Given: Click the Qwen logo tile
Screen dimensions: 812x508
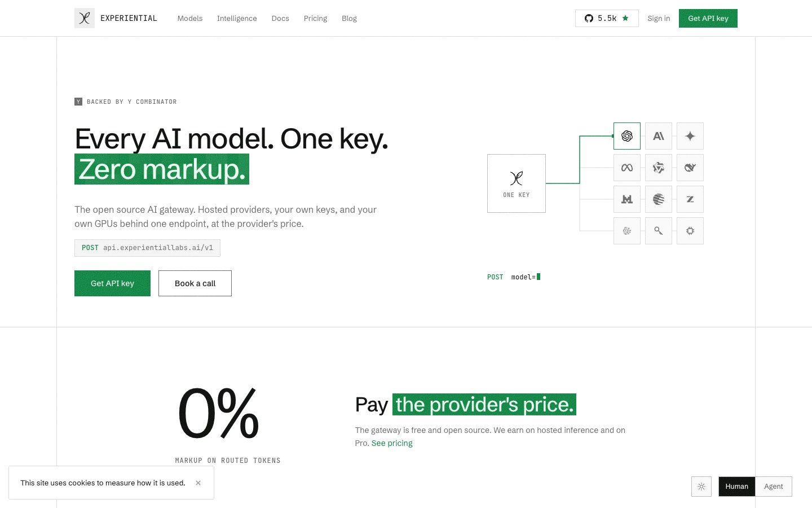Looking at the screenshot, I should 659,168.
